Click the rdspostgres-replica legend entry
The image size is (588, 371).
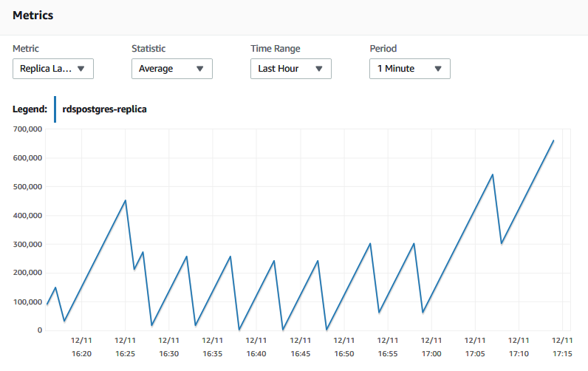click(104, 109)
